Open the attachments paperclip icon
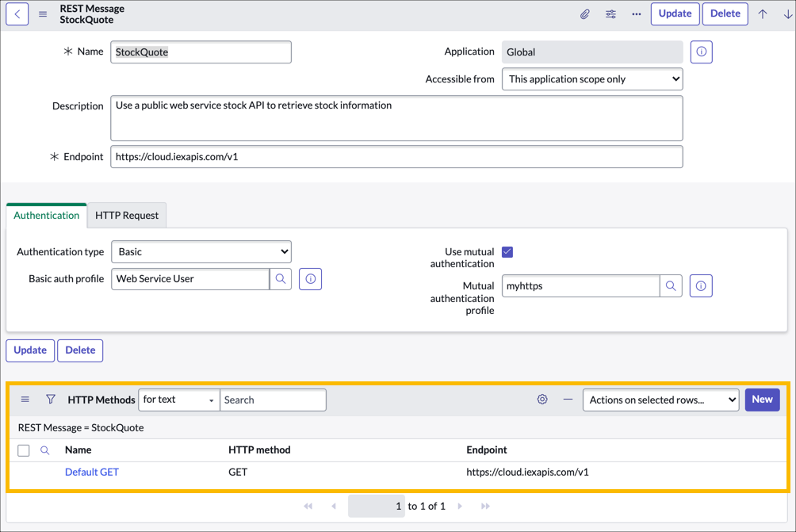The width and height of the screenshot is (796, 532). pyautogui.click(x=585, y=13)
